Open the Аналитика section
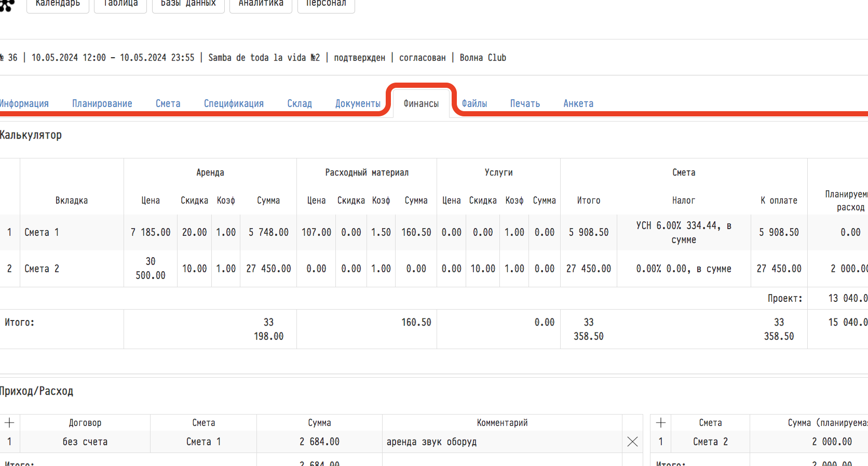 point(261,4)
